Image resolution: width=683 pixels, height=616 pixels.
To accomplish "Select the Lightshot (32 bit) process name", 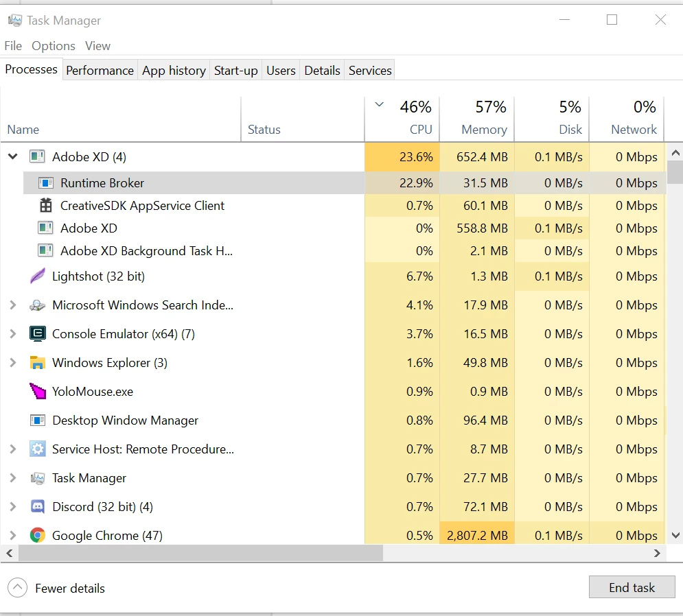I will [98, 276].
